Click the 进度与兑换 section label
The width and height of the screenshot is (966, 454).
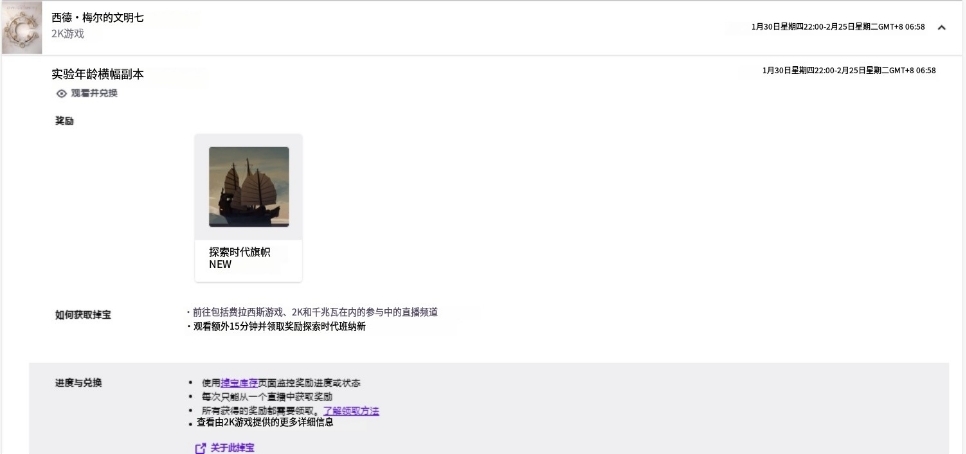[x=79, y=383]
